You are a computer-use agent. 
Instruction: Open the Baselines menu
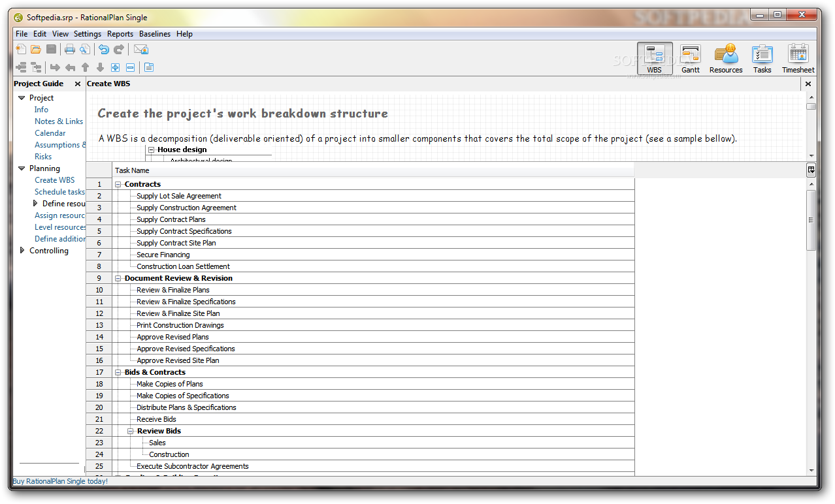(x=155, y=34)
